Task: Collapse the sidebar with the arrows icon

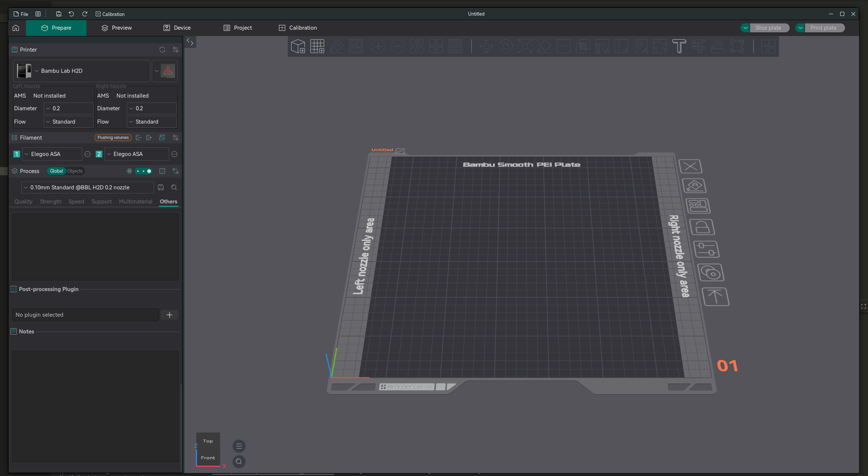Action: pyautogui.click(x=190, y=42)
